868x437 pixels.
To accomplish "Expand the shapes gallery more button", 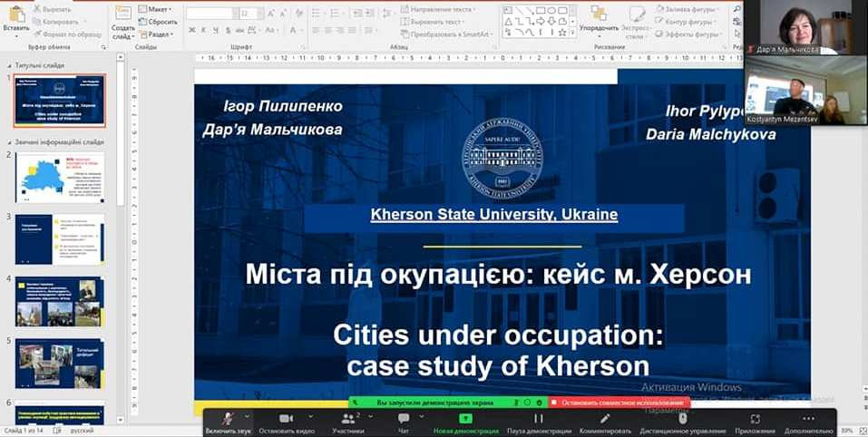I will pyautogui.click(x=573, y=34).
